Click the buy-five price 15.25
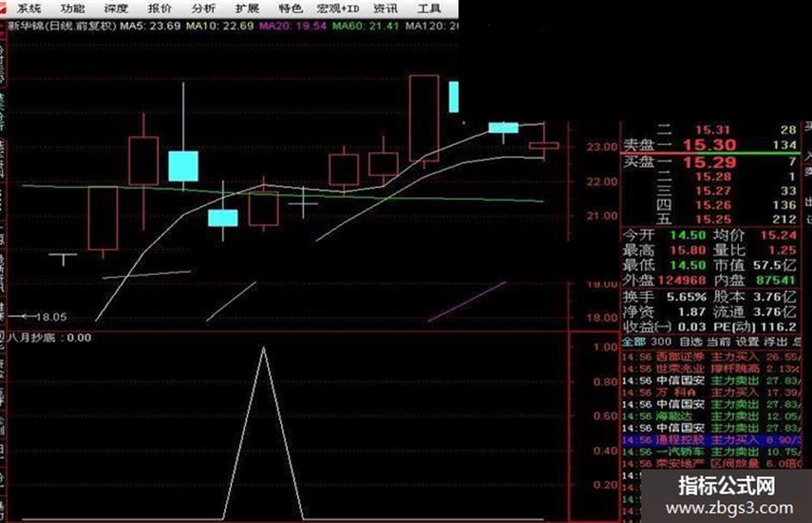Viewport: 812px width, 523px height. pos(713,220)
